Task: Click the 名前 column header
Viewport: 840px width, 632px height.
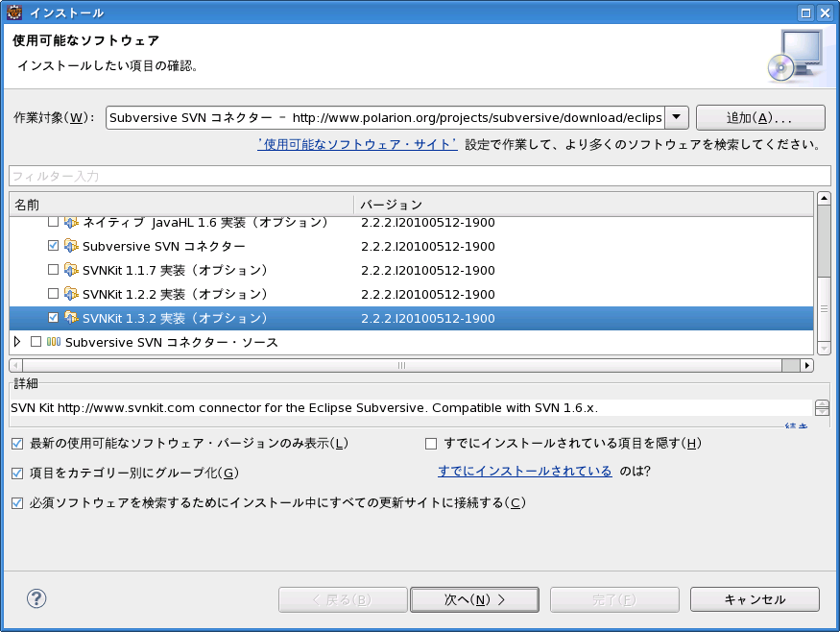Action: 181,205
